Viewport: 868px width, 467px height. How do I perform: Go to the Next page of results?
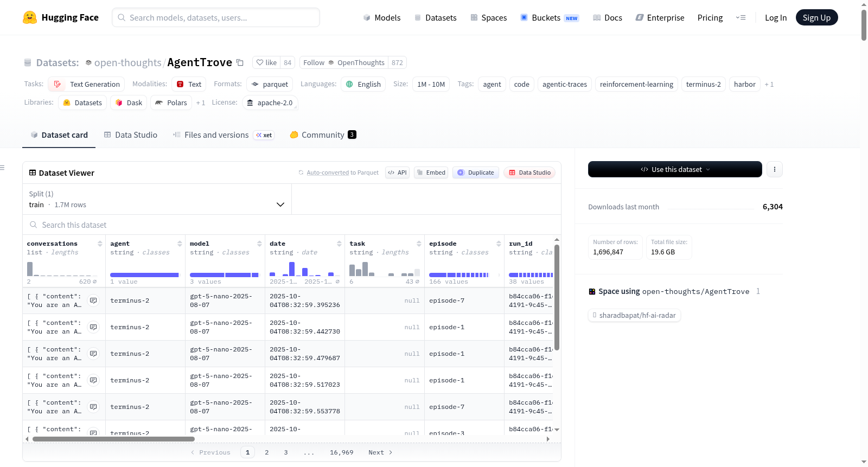[380, 452]
